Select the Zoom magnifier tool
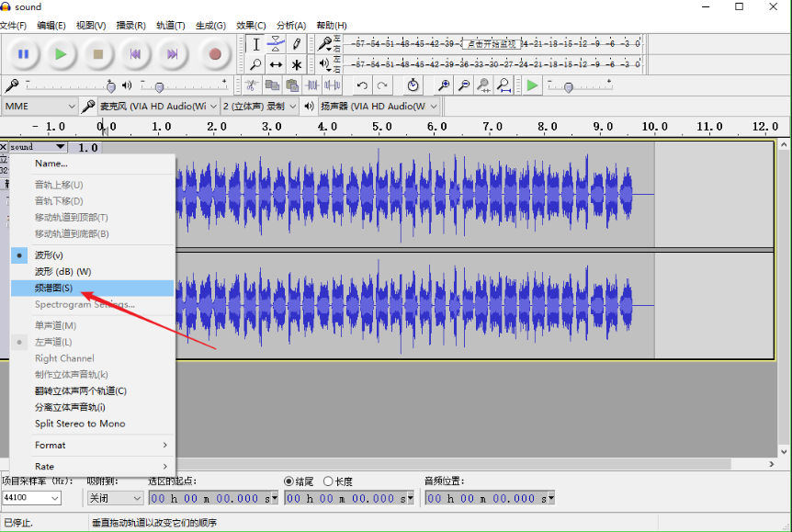The image size is (792, 532). tap(256, 64)
